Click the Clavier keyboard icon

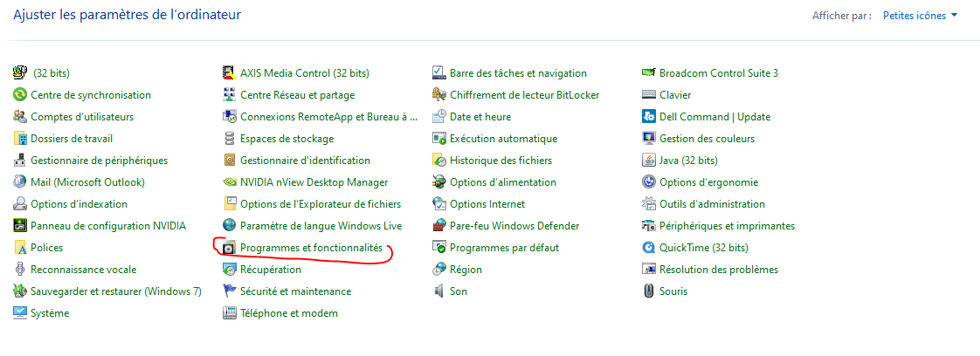648,95
